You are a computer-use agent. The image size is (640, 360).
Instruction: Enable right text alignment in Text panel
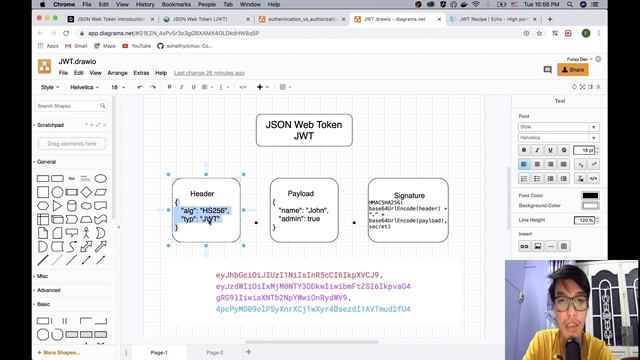click(550, 164)
